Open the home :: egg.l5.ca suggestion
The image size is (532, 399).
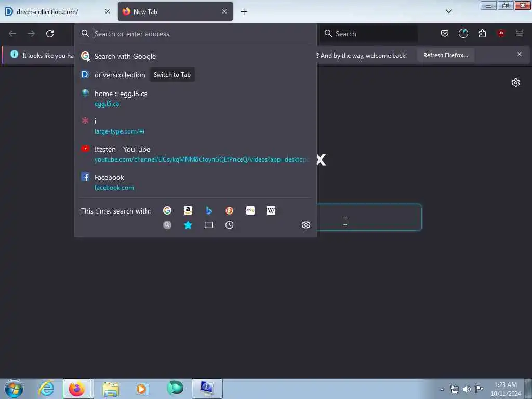point(195,98)
